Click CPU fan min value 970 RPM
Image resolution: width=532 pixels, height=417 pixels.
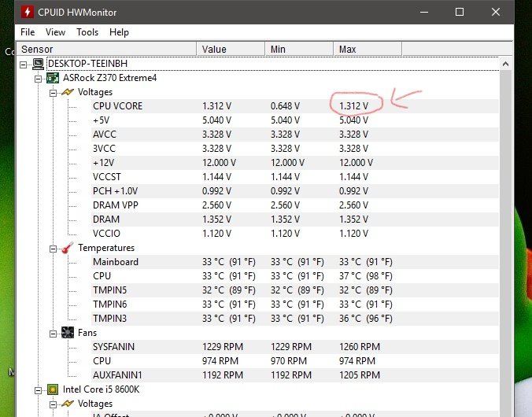click(288, 361)
